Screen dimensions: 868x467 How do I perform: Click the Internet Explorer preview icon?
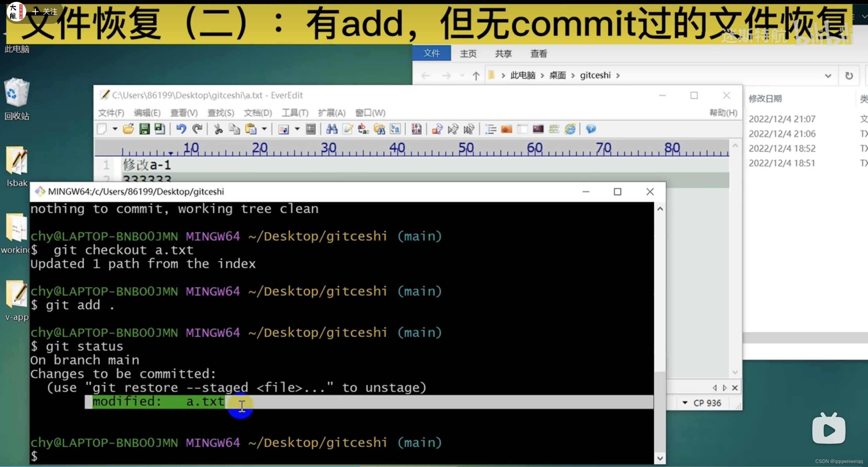pos(570,129)
